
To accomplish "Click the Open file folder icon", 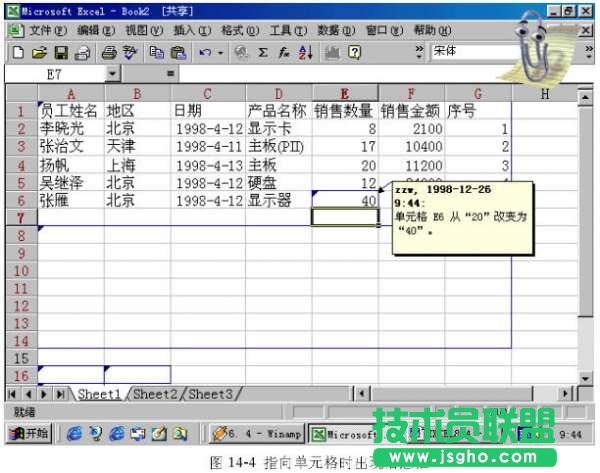I will click(x=39, y=52).
